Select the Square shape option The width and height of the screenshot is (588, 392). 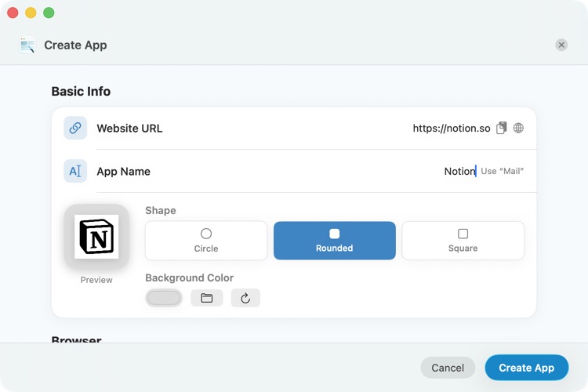(x=463, y=241)
